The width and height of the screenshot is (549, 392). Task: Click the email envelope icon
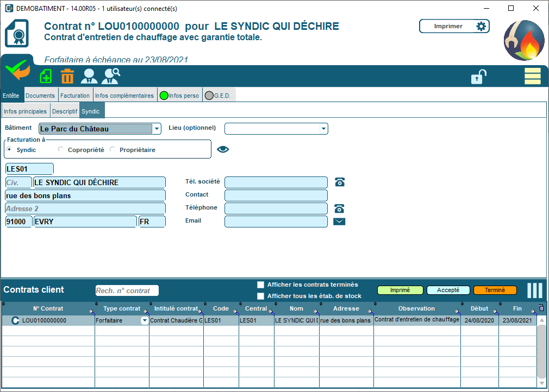click(x=339, y=222)
